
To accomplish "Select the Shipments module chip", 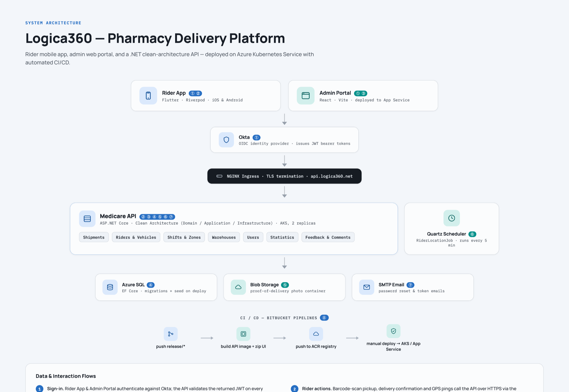I will pyautogui.click(x=94, y=237).
